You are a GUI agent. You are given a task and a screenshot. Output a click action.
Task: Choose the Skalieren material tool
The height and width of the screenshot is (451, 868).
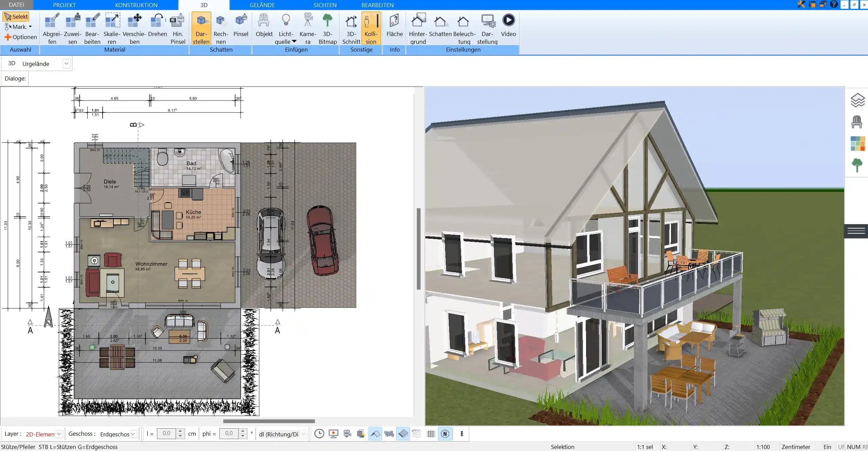pos(112,29)
